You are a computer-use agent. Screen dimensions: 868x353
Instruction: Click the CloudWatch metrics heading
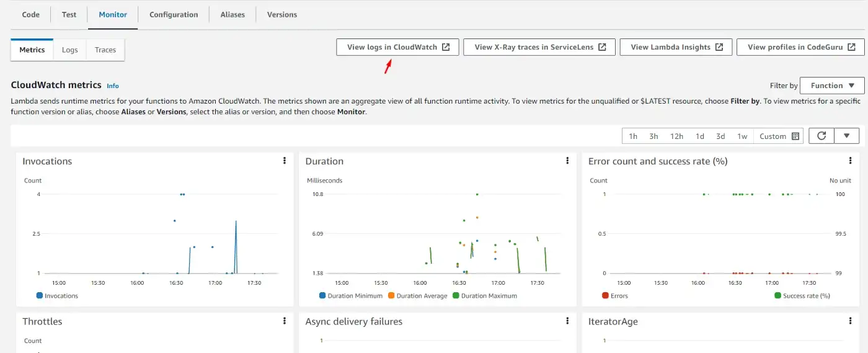coord(56,85)
